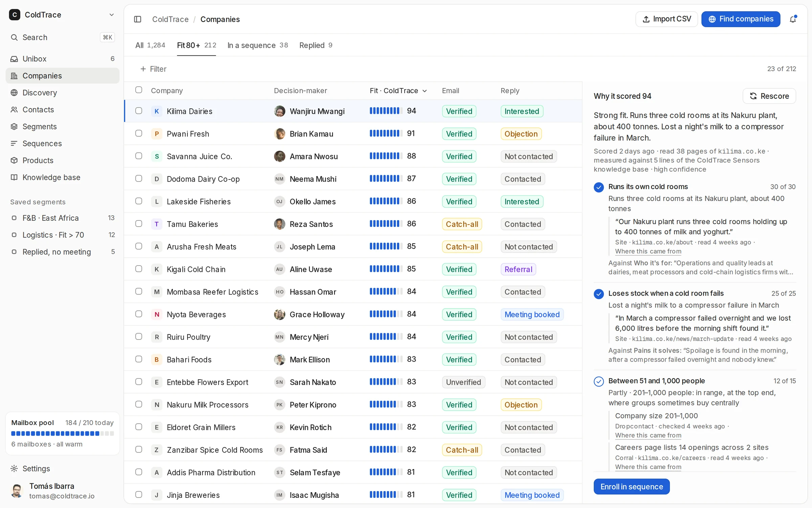Click the Unibox inbox icon
812x508 pixels.
pyautogui.click(x=14, y=59)
